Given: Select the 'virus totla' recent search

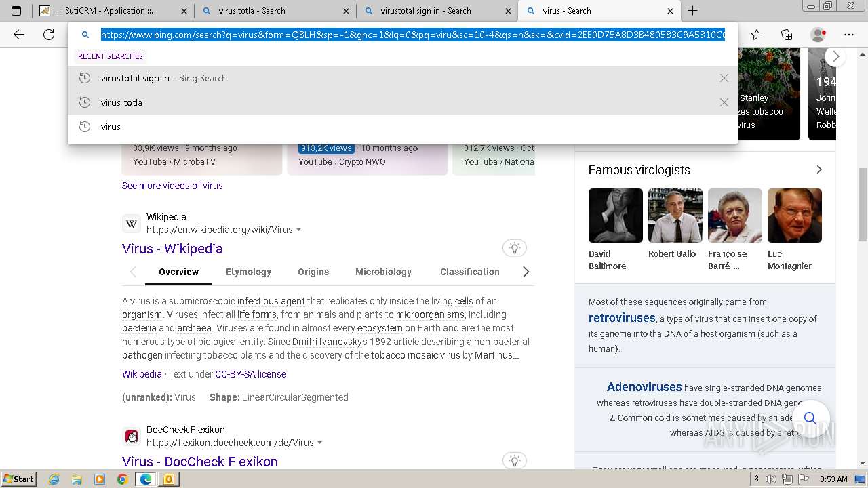Looking at the screenshot, I should [403, 102].
